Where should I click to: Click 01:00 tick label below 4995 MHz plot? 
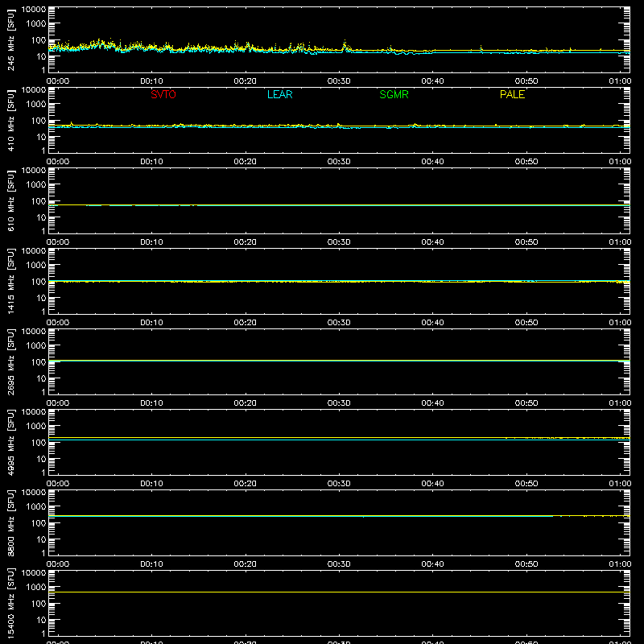point(620,484)
